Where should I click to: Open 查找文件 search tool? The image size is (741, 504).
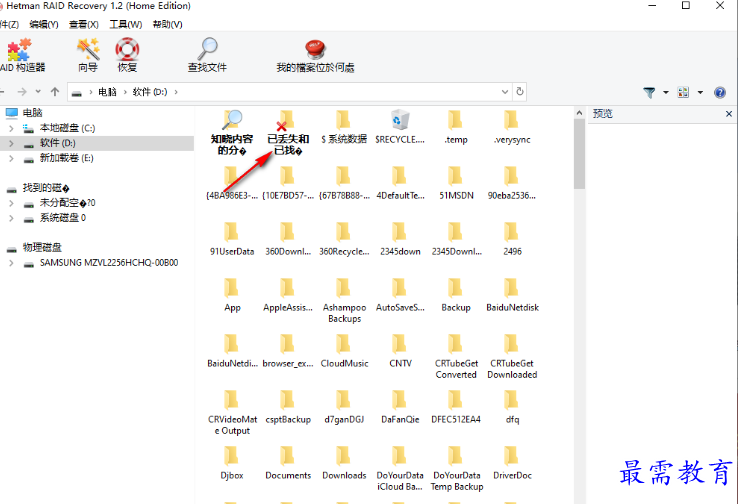point(207,55)
